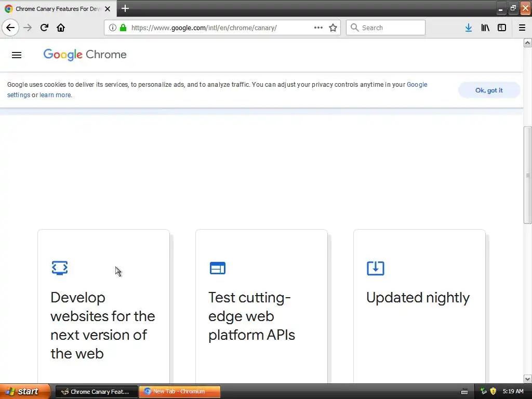The width and height of the screenshot is (532, 399).
Task: Click the Updated nightly heading
Action: 418,298
